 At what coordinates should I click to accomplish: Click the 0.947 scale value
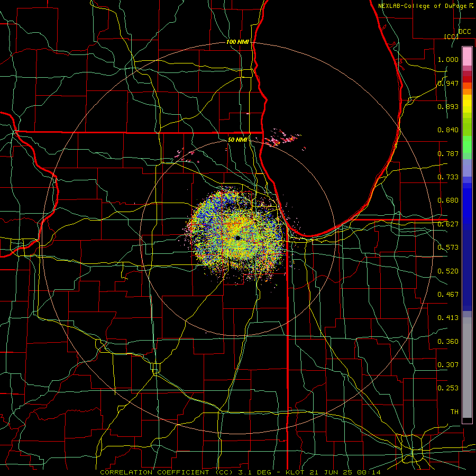[448, 83]
